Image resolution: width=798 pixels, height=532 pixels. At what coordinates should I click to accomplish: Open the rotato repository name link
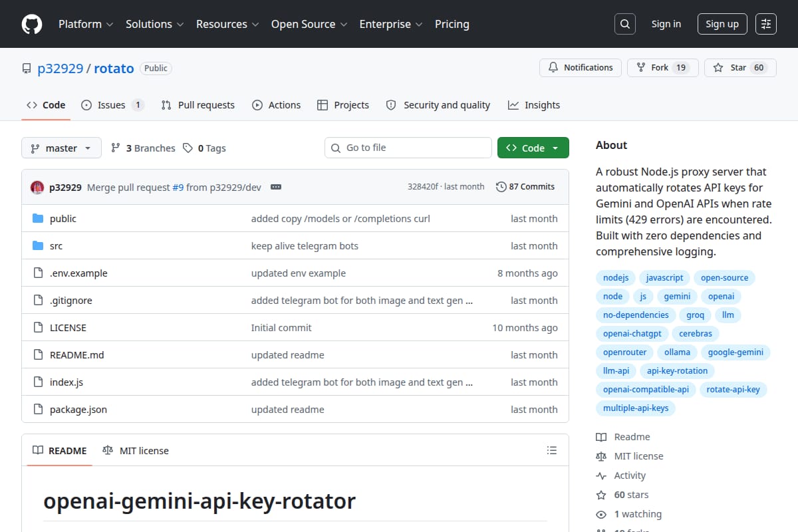click(x=114, y=68)
